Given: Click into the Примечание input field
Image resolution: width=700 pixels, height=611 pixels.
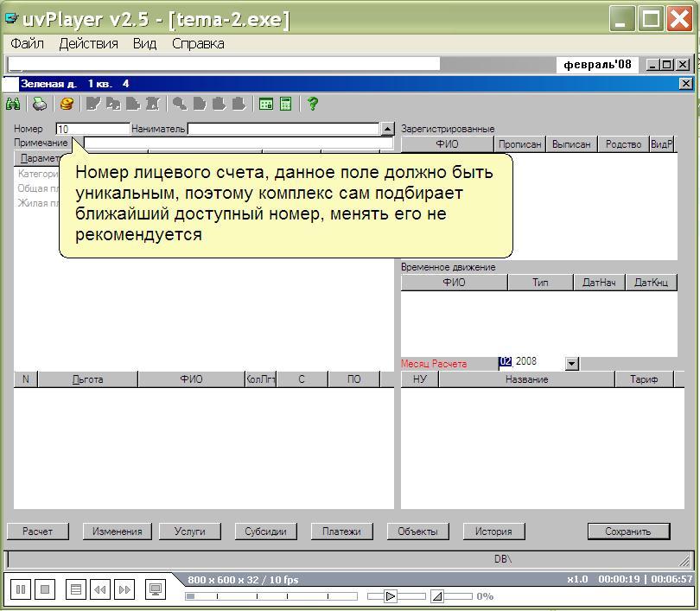Looking at the screenshot, I should tap(239, 143).
